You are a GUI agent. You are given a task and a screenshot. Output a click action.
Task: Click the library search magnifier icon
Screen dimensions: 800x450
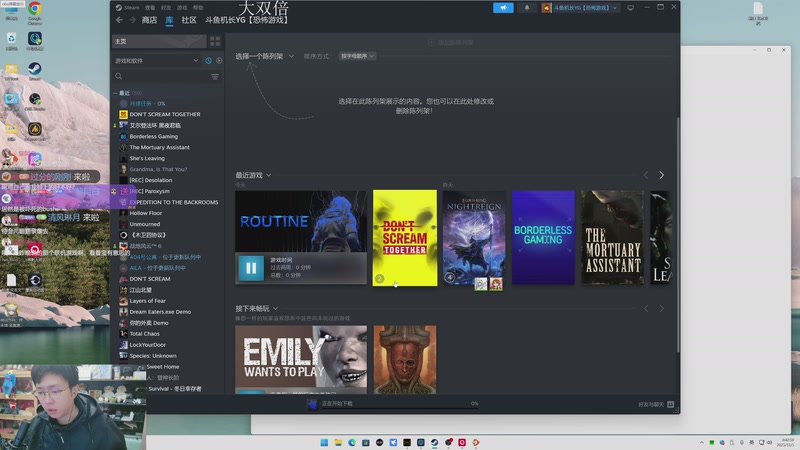[119, 77]
